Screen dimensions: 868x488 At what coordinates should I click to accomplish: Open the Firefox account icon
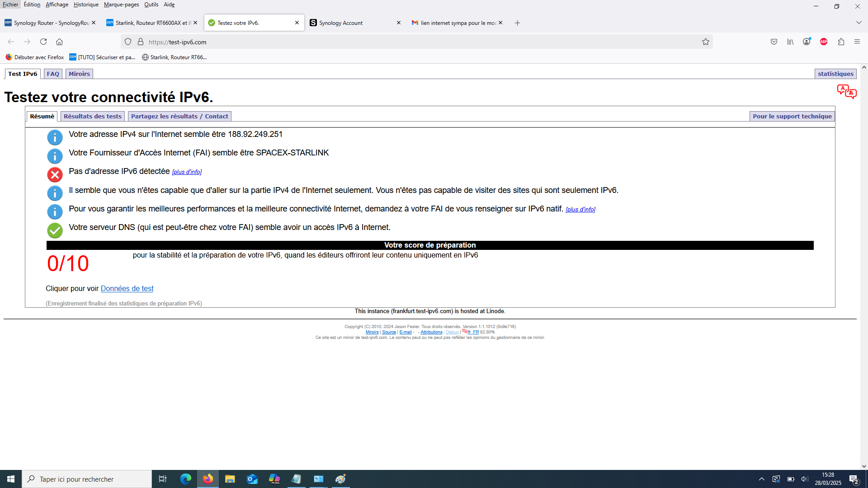point(807,42)
